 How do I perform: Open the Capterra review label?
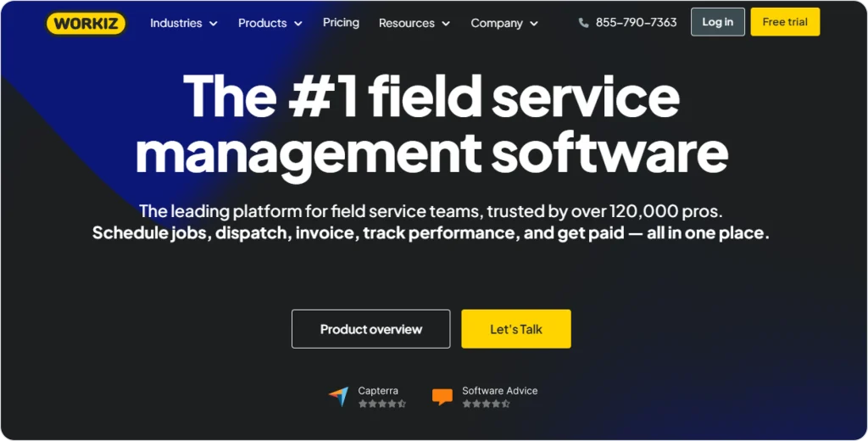(378, 391)
